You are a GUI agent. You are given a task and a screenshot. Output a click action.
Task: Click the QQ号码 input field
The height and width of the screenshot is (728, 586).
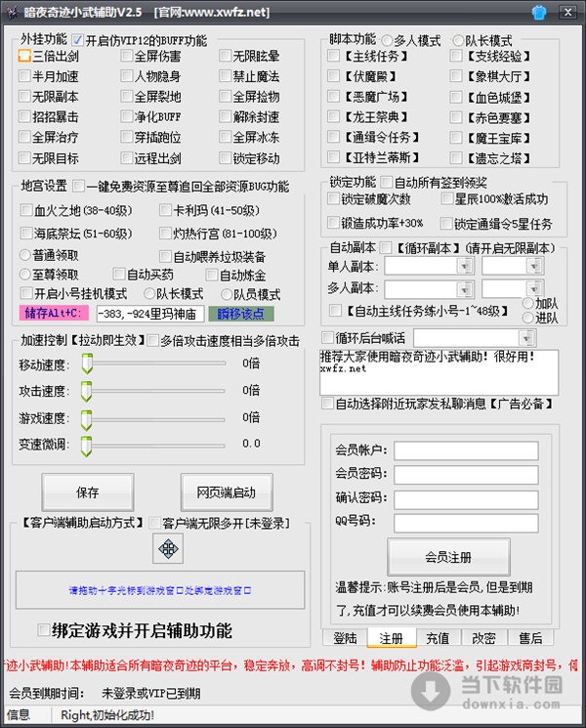pos(466,523)
